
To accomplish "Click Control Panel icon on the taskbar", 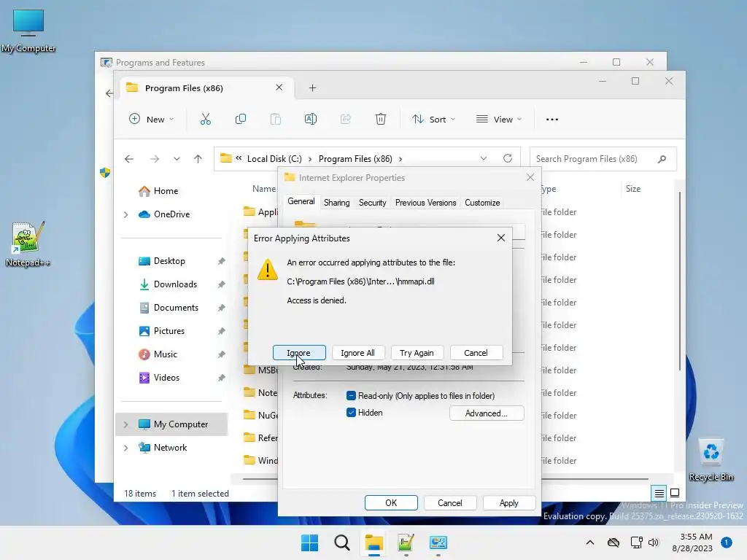I will (438, 542).
